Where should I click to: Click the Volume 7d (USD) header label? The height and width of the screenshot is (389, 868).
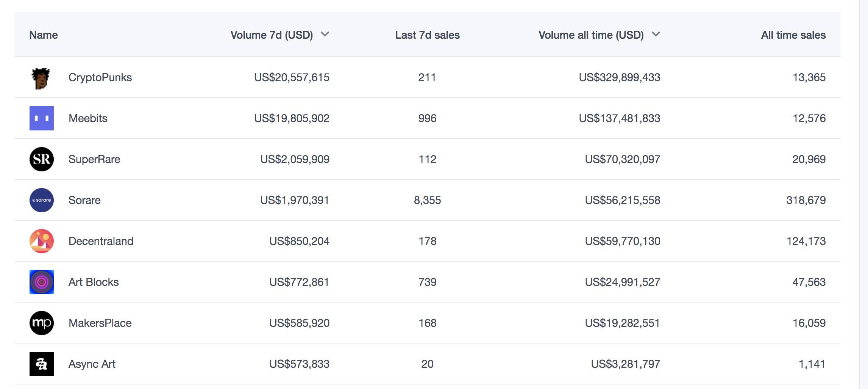tap(272, 35)
